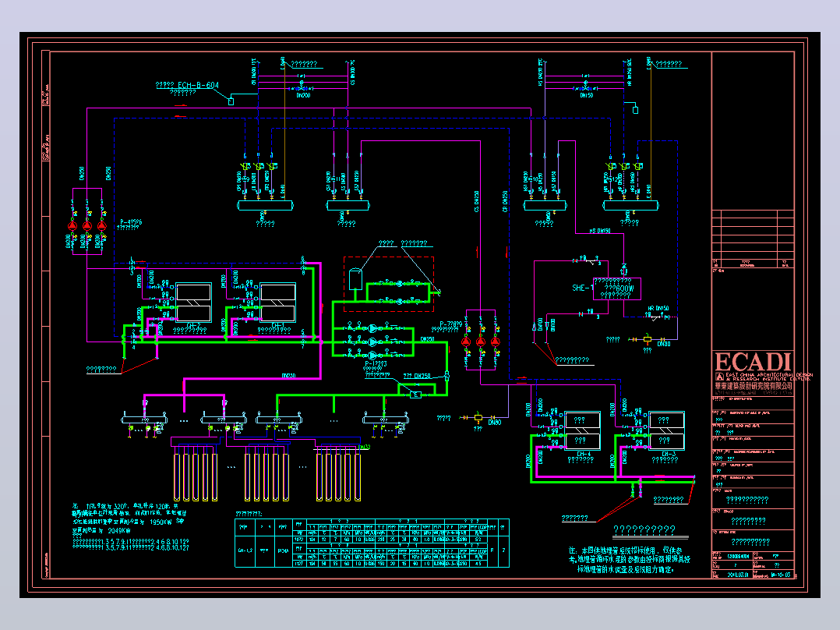
Task: Click the expansion tank symbol in red dashed box
Action: 355,279
